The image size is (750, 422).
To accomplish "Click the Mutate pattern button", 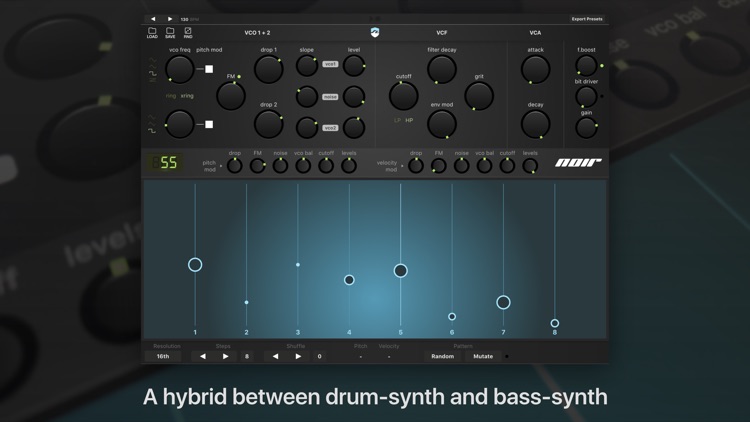I will (x=483, y=356).
